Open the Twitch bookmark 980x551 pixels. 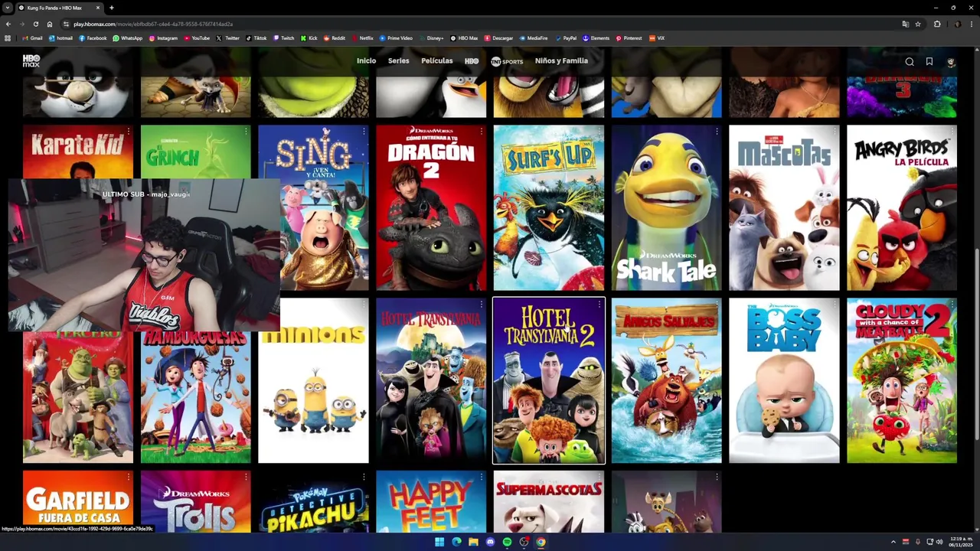(283, 38)
